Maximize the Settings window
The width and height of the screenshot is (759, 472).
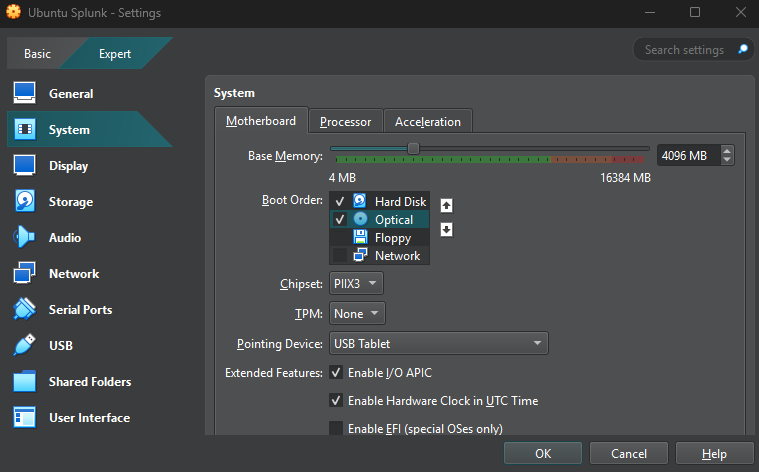(x=695, y=12)
